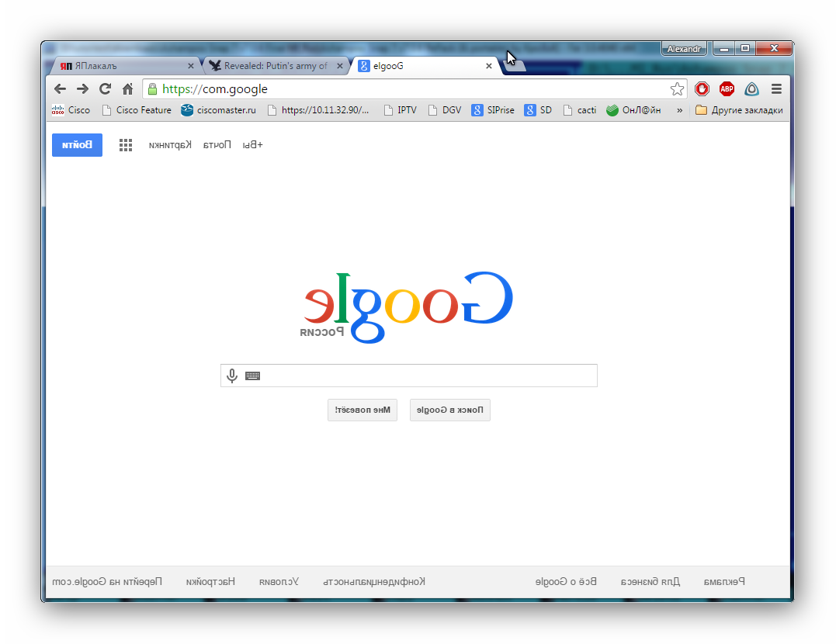836x644 pixels.
Task: Click the forward navigation arrow
Action: point(82,89)
